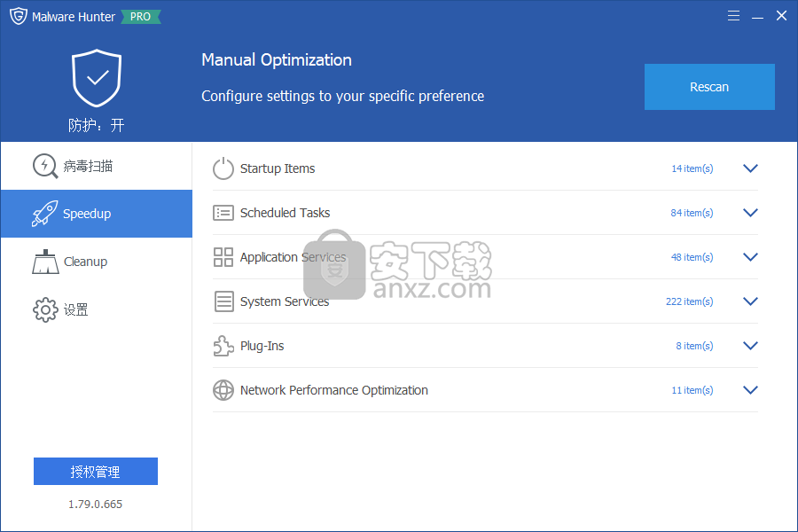Viewport: 798px width, 532px height.
Task: Click the 授权管理 license button
Action: [x=96, y=472]
